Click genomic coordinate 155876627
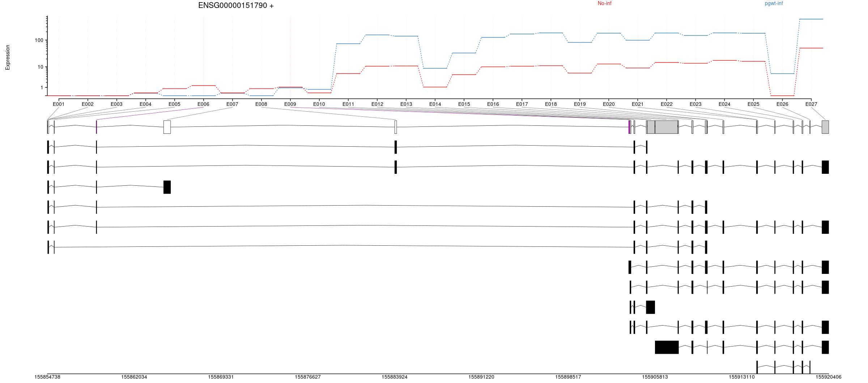Screen dimensions: 868x383 308,377
